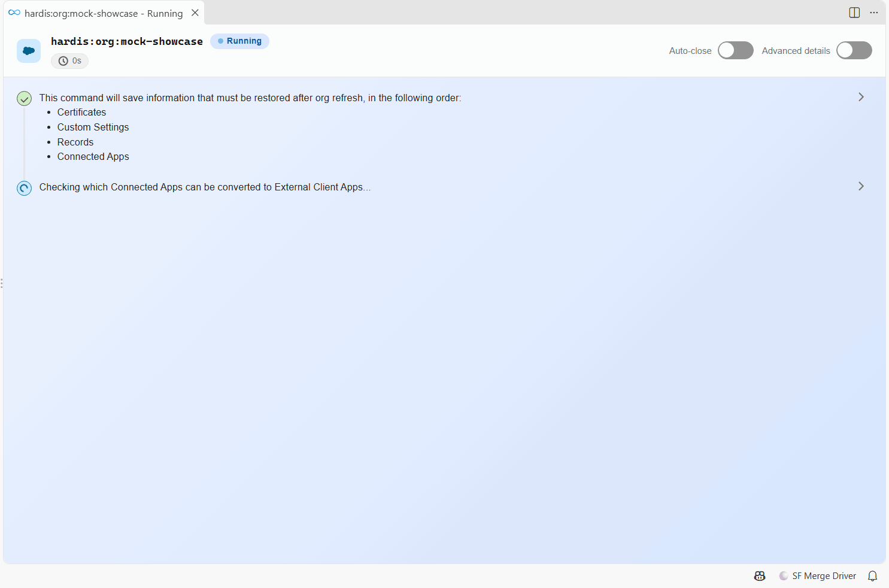Click the 'Connected Apps' list item
The height and width of the screenshot is (588, 889).
tap(93, 157)
